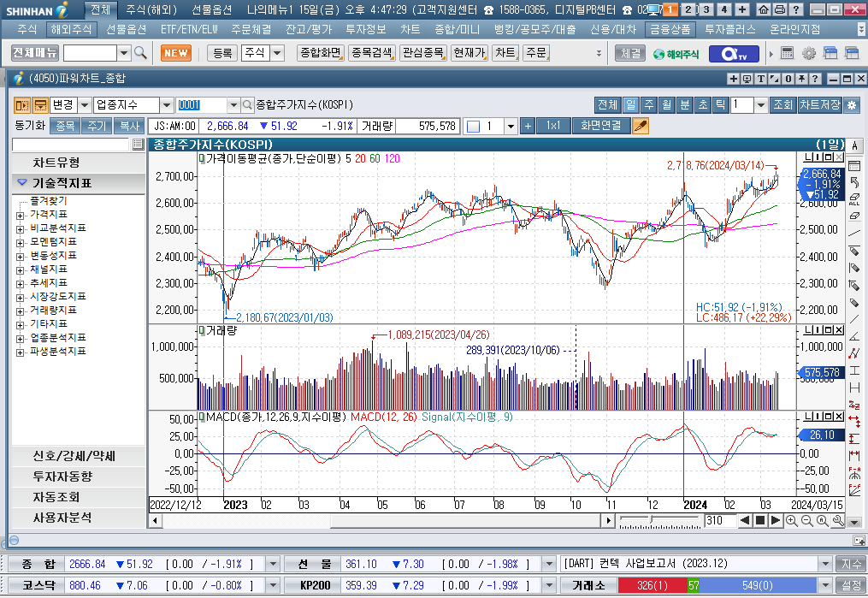The image size is (868, 598).
Task: Toggle the left panel show/hide icon
Action: tap(22, 104)
